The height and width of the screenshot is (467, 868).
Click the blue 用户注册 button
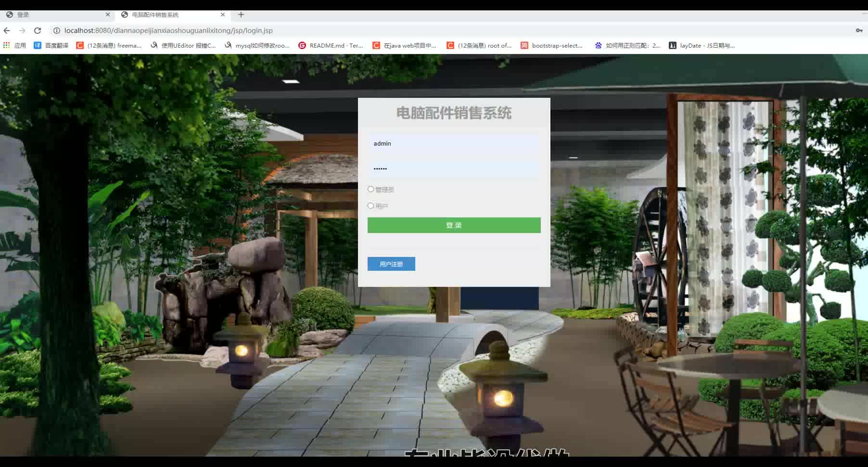coord(391,264)
